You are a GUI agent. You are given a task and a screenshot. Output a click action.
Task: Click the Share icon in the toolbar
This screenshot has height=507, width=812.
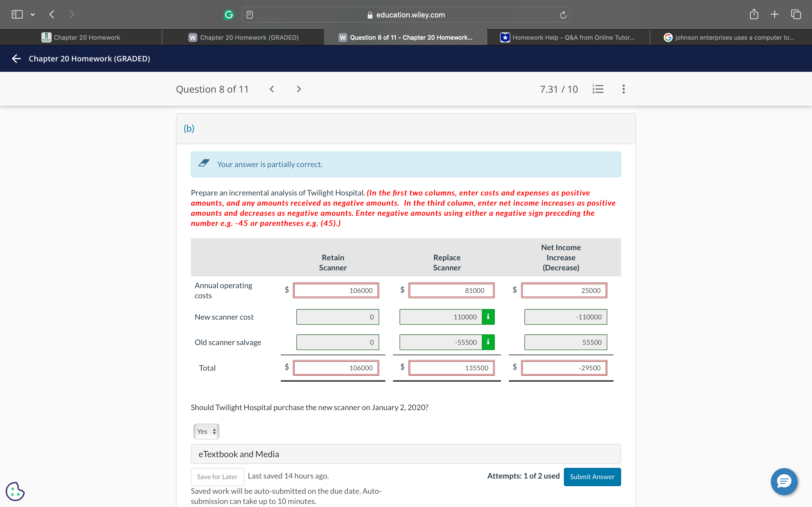754,14
